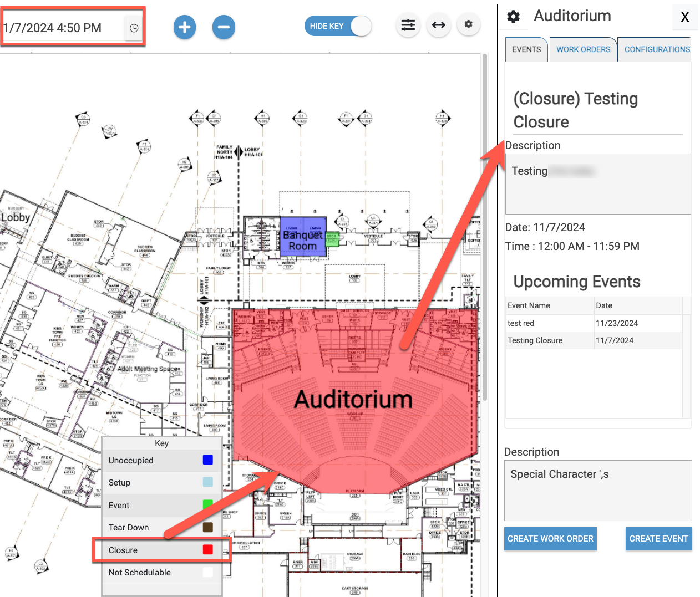The height and width of the screenshot is (597, 700).
Task: Click the Auditorium panel gear icon
Action: 514,17
